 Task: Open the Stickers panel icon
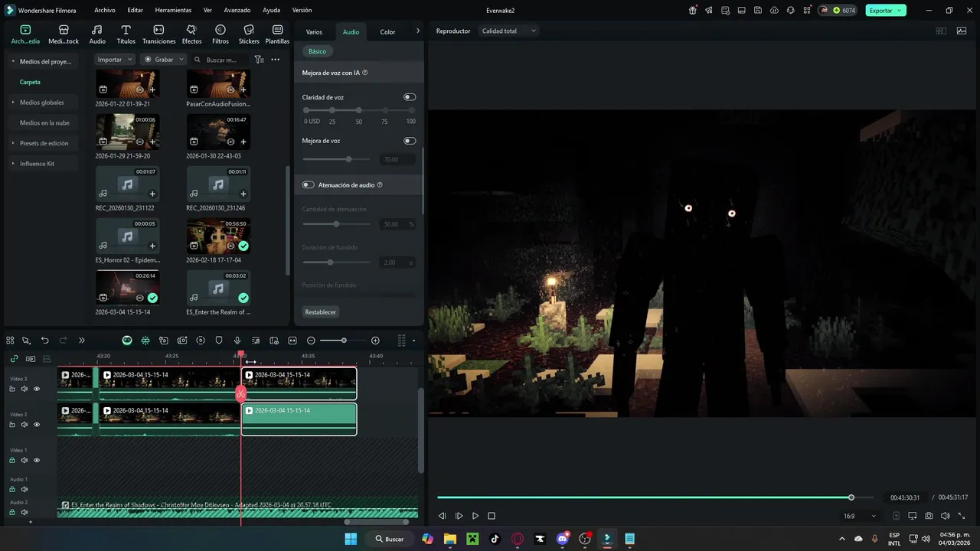coord(249,30)
